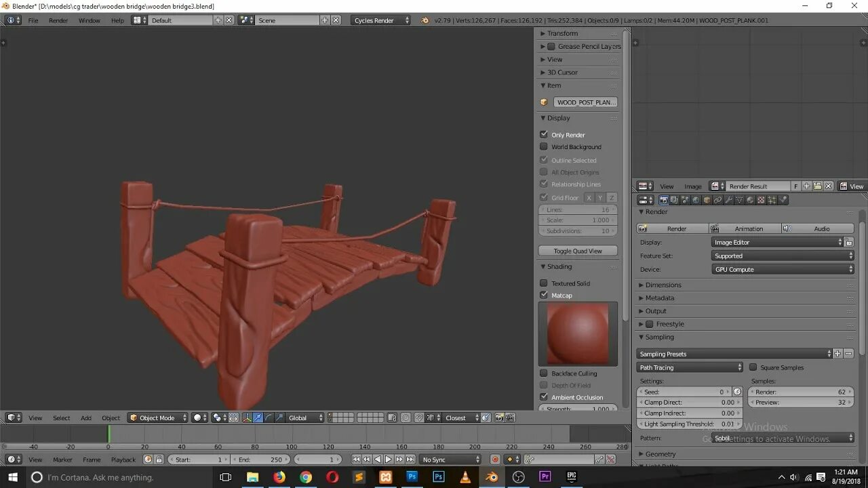Screen dimensions: 868x488
Task: Open the File menu
Action: pyautogui.click(x=33, y=20)
